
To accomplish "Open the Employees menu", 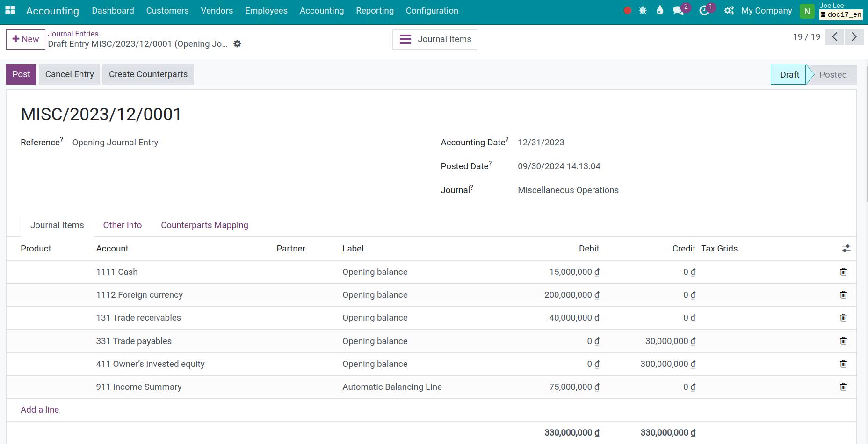I will [266, 10].
